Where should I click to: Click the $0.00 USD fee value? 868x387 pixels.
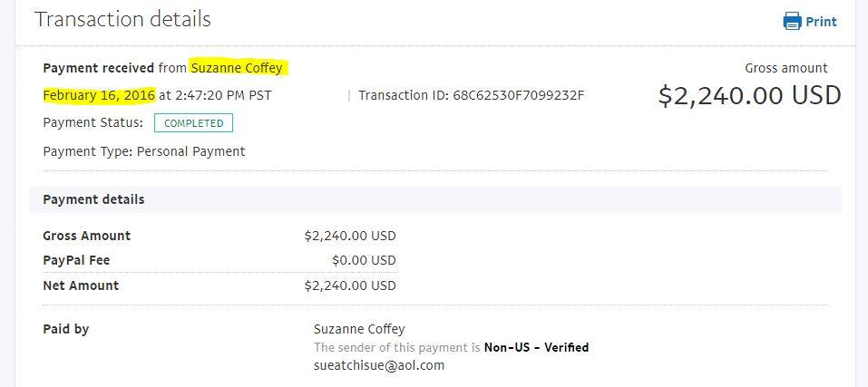pos(365,260)
